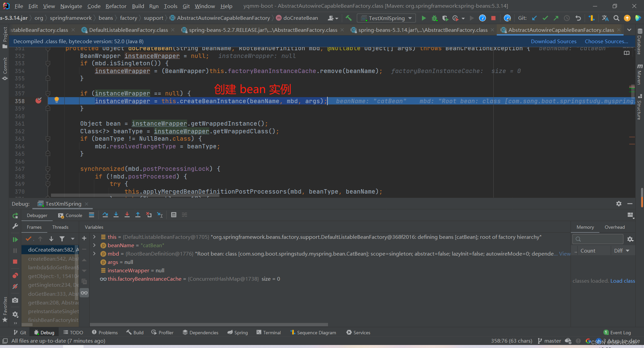Open TestXmlSpring run configuration dropdown

click(386, 18)
